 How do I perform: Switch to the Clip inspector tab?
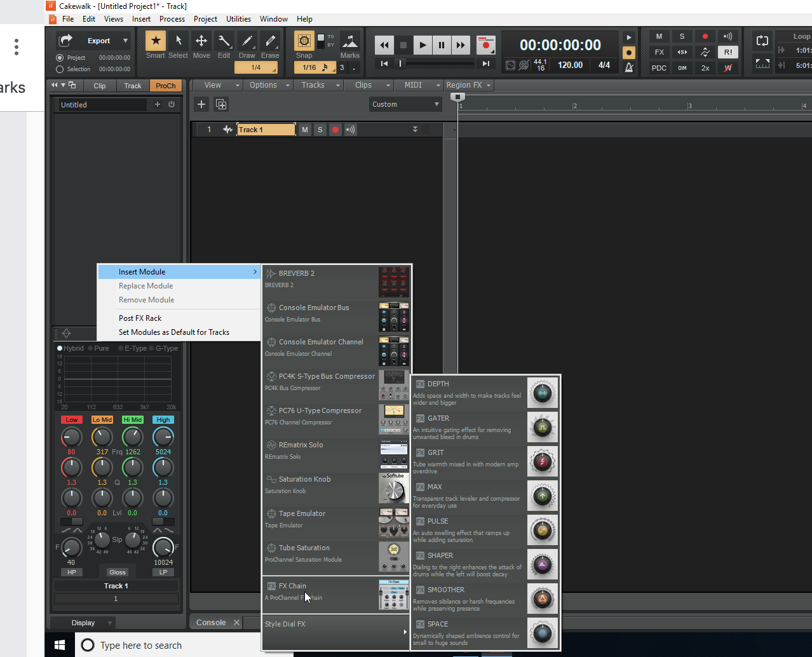pyautogui.click(x=100, y=86)
